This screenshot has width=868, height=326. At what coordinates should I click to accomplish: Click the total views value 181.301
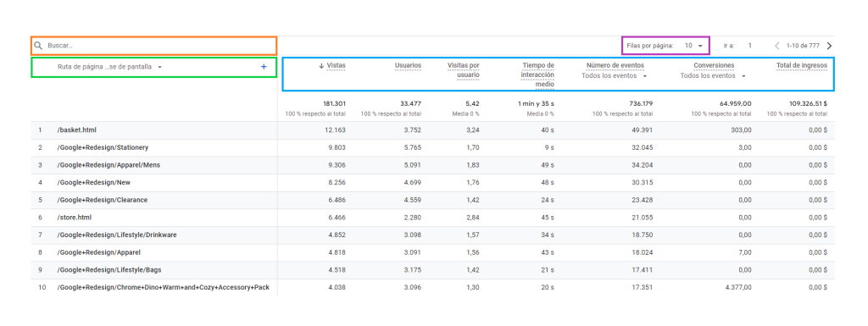click(x=334, y=103)
